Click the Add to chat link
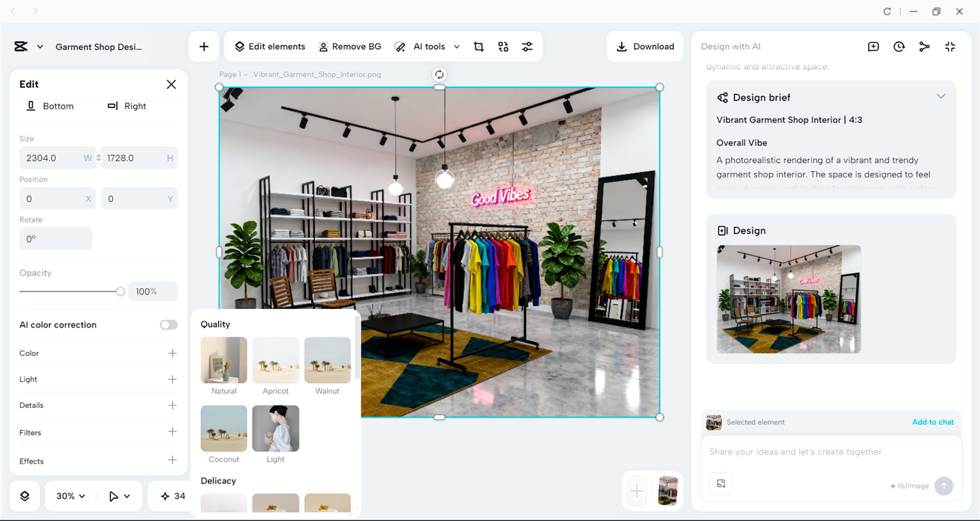The image size is (980, 521). (x=933, y=422)
